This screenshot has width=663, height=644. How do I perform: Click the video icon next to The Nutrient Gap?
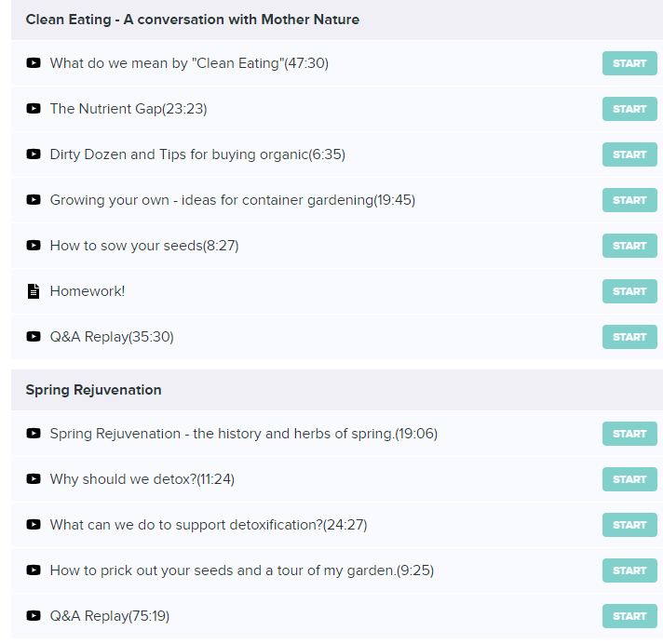tap(34, 109)
